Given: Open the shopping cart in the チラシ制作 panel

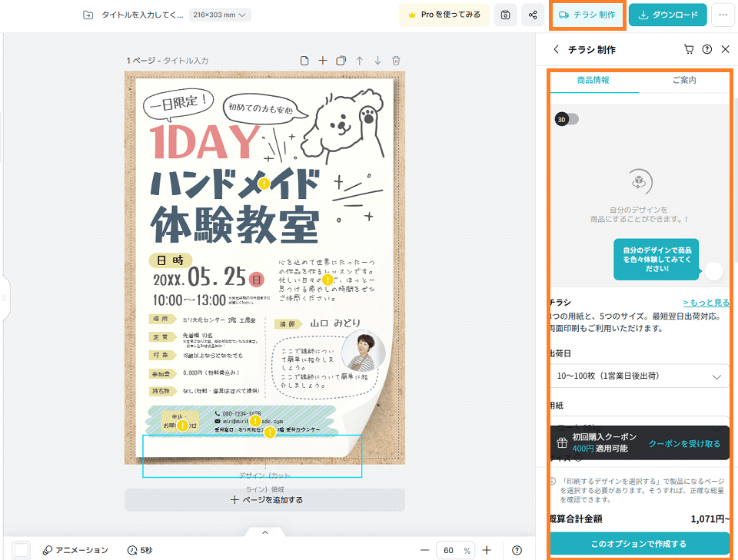Looking at the screenshot, I should tap(690, 48).
